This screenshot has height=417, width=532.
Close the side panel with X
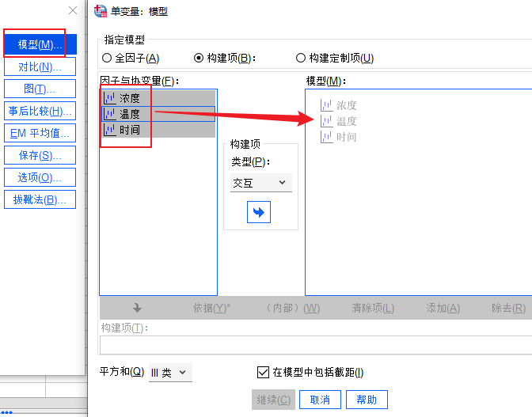pyautogui.click(x=73, y=10)
